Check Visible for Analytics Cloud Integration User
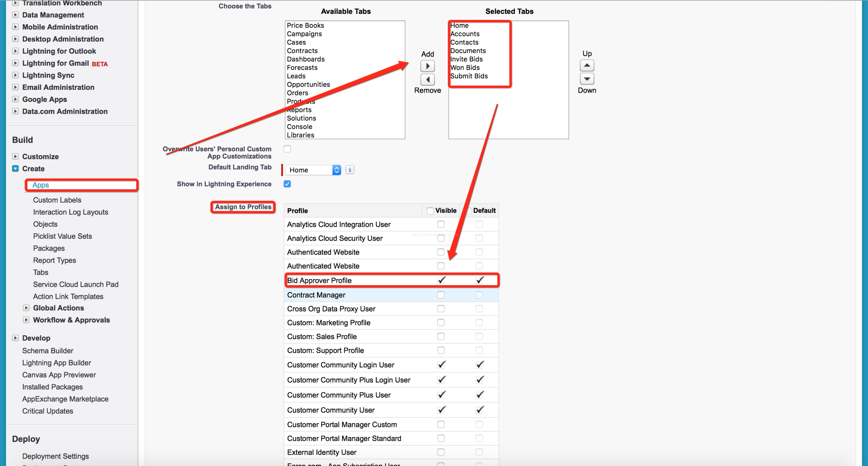Viewport: 868px width, 466px height. coord(441,224)
